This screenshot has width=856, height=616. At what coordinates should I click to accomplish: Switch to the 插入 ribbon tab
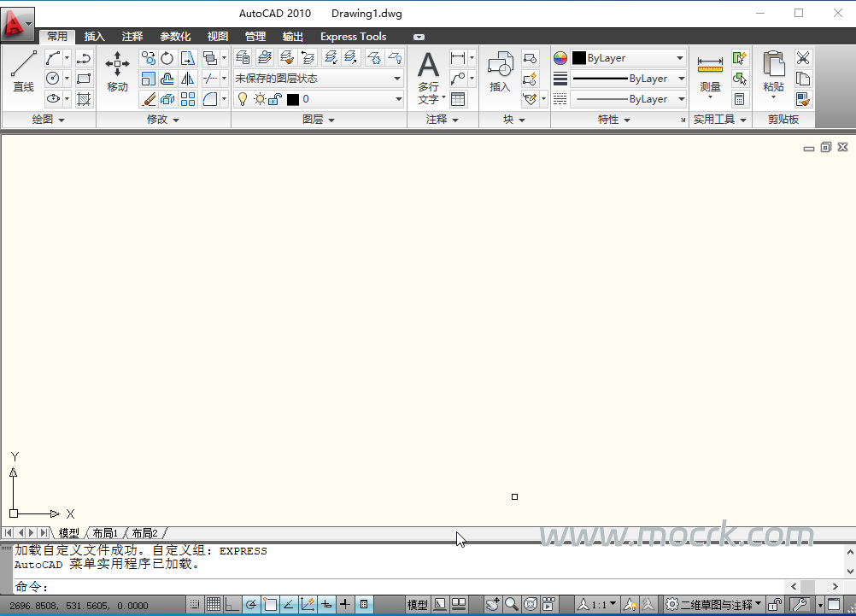tap(94, 37)
